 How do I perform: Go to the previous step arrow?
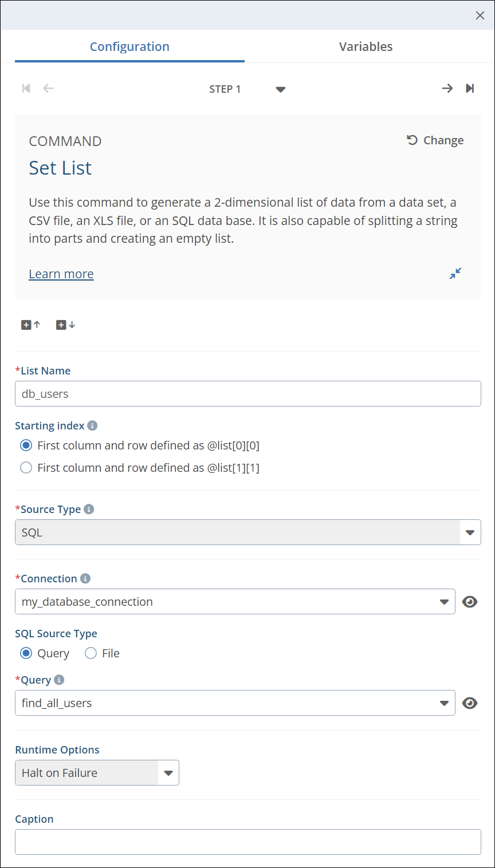(49, 88)
